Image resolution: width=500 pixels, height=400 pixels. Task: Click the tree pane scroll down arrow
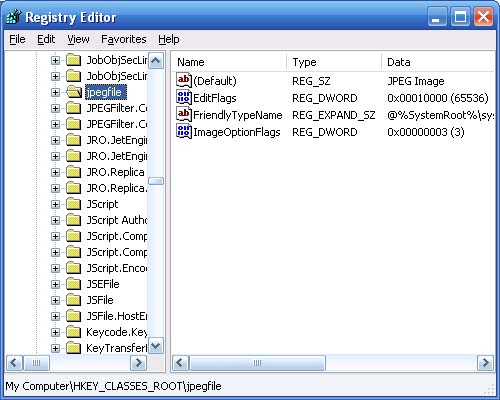(156, 346)
